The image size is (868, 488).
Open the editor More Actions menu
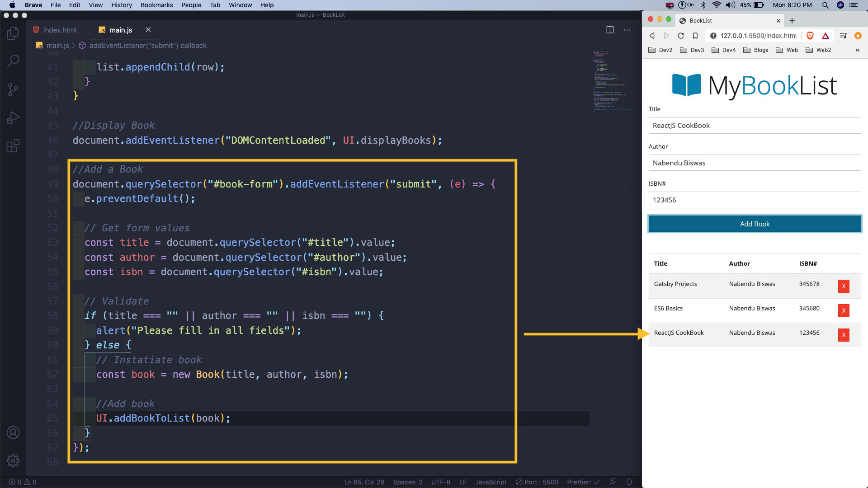click(x=627, y=30)
